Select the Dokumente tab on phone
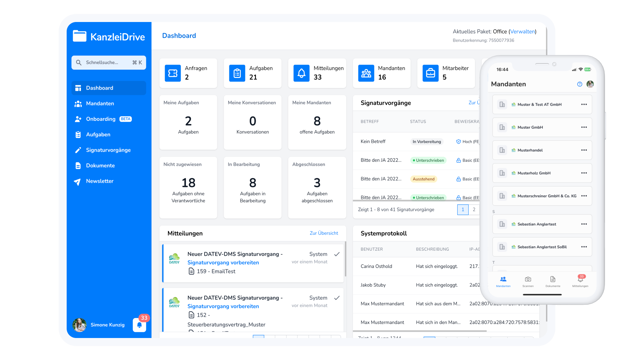The height and width of the screenshot is (360, 640). (553, 281)
